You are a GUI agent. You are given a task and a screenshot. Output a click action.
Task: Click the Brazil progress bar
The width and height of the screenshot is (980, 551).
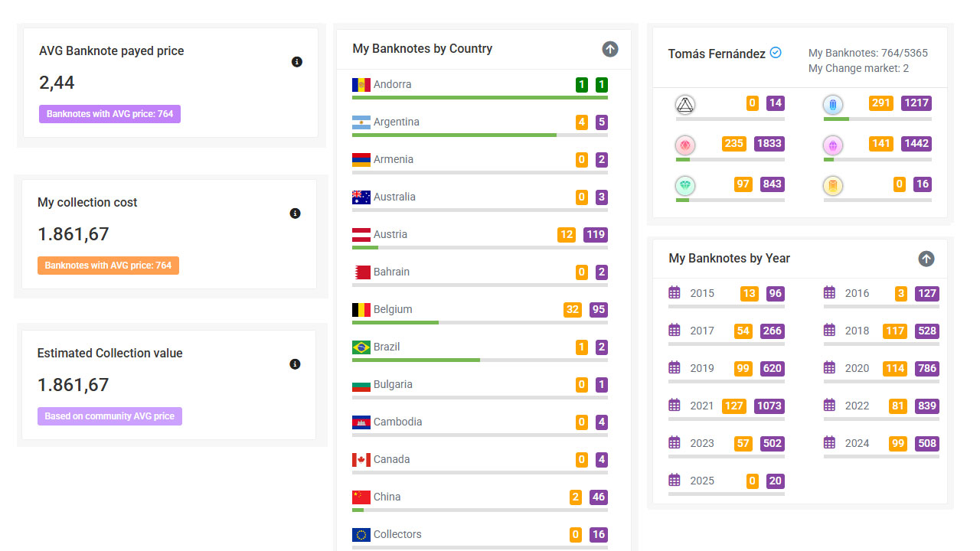coord(479,360)
